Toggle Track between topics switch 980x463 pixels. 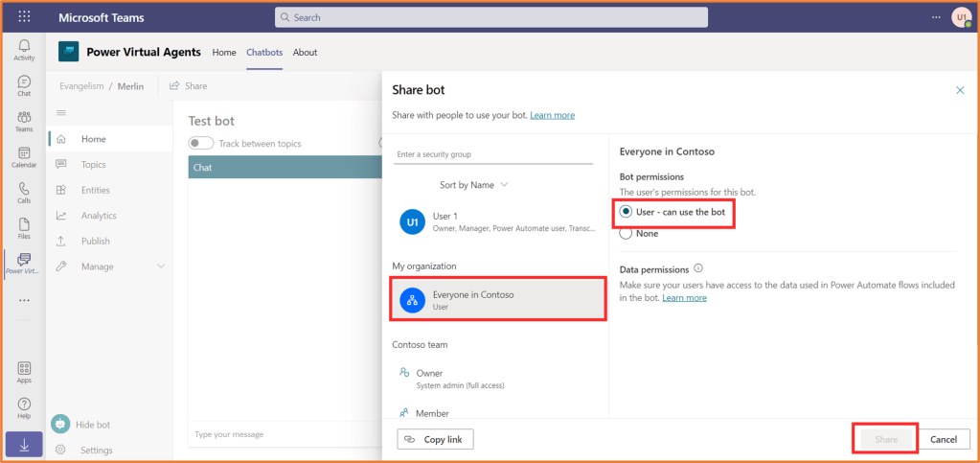point(201,144)
